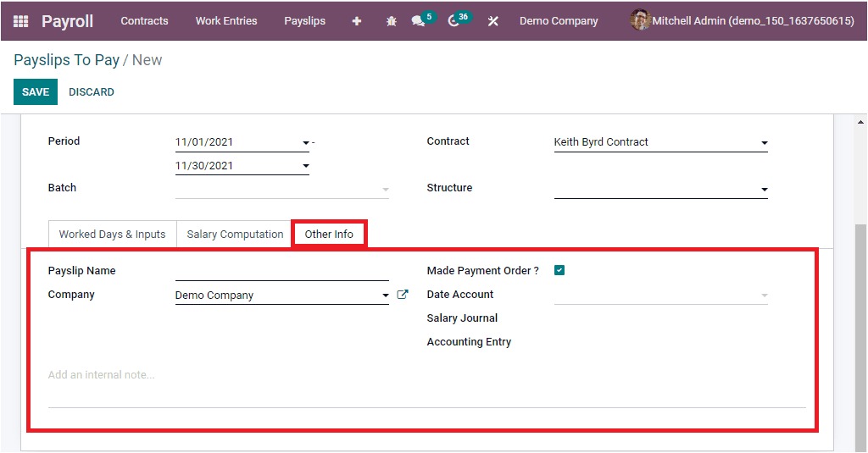Image resolution: width=868 pixels, height=453 pixels.
Task: Click the Payslip Name input field
Action: click(x=281, y=271)
